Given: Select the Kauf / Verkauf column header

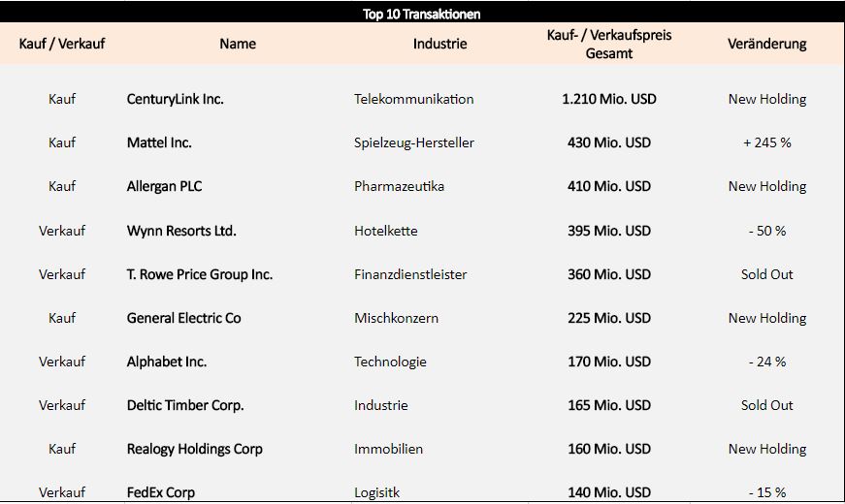Looking at the screenshot, I should pos(62,44).
